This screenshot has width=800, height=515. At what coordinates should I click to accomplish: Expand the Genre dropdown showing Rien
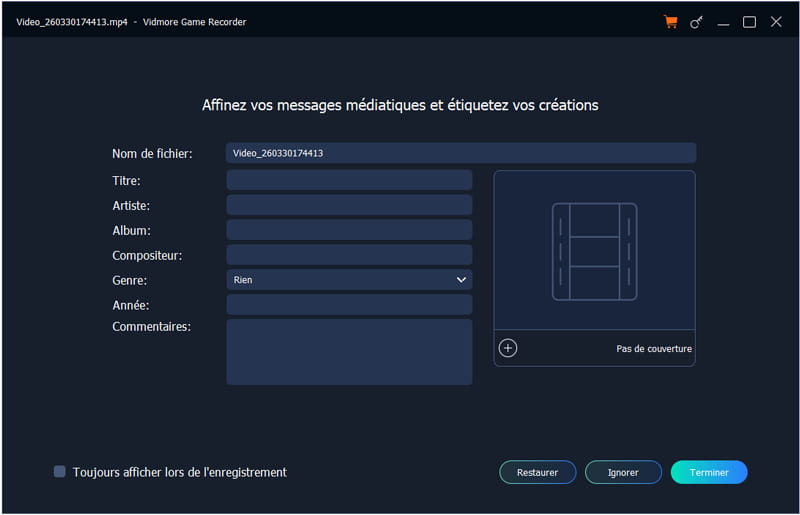tap(349, 280)
